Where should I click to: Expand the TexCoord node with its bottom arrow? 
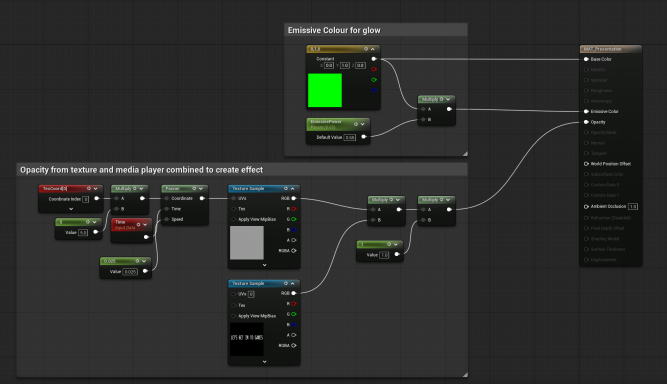[x=71, y=209]
